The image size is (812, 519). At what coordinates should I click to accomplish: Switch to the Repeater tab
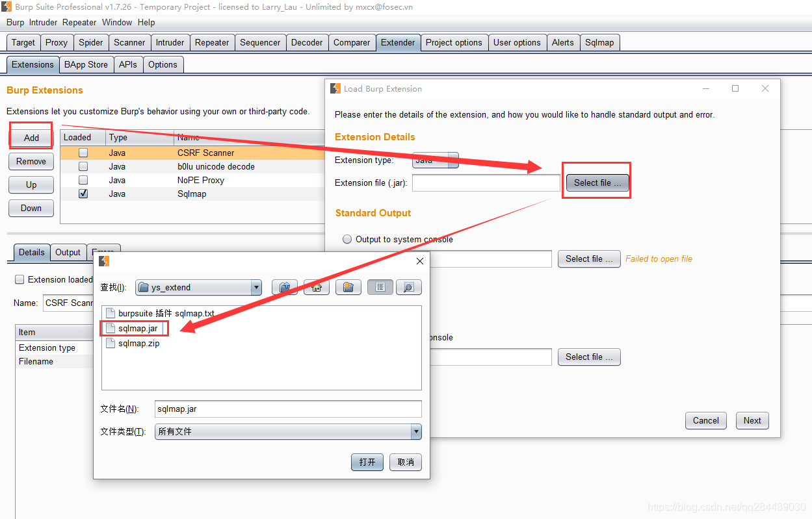tap(213, 42)
